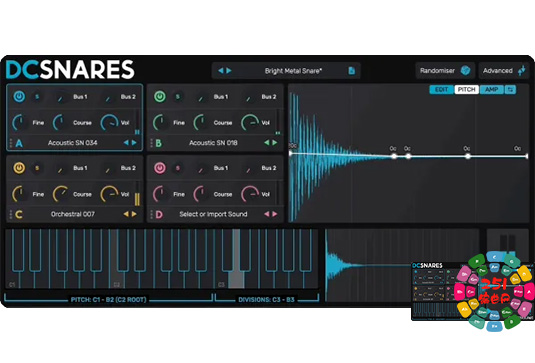Open the Advanced settings panel
Image resolution: width=535 pixels, height=363 pixels.
(504, 71)
